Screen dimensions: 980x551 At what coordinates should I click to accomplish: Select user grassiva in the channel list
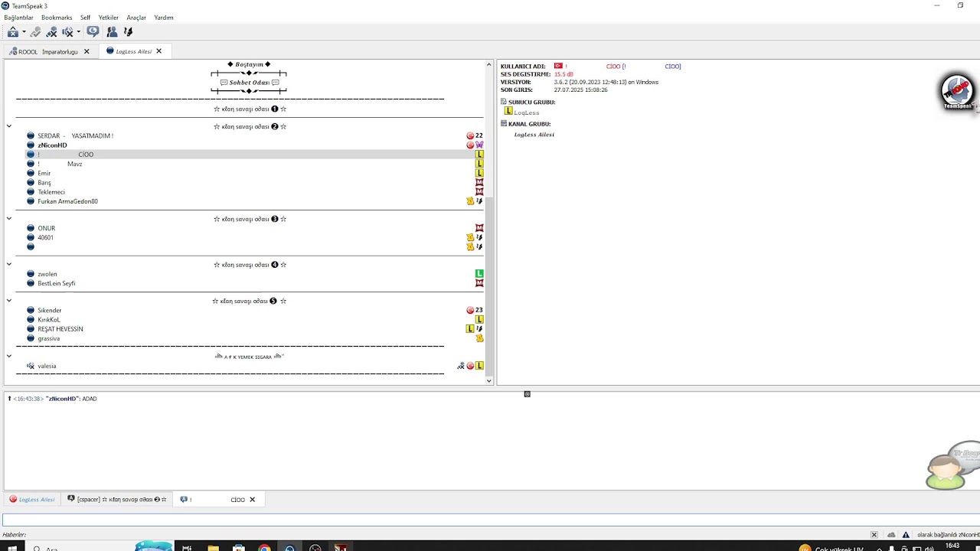point(49,338)
